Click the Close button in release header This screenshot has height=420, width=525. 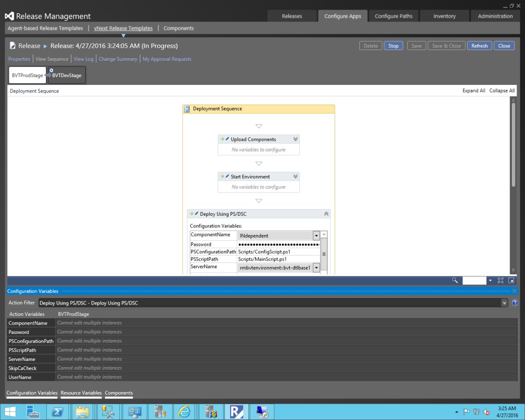point(504,45)
